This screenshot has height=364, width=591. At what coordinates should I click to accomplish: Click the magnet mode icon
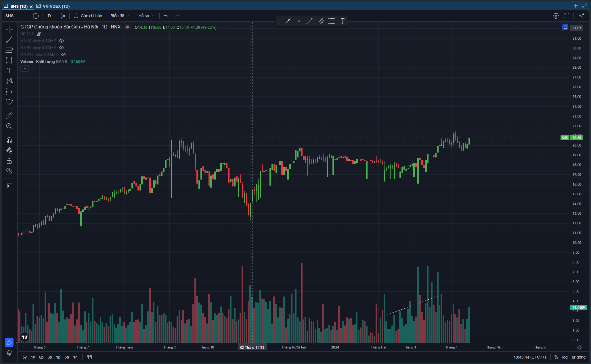[x=9, y=140]
